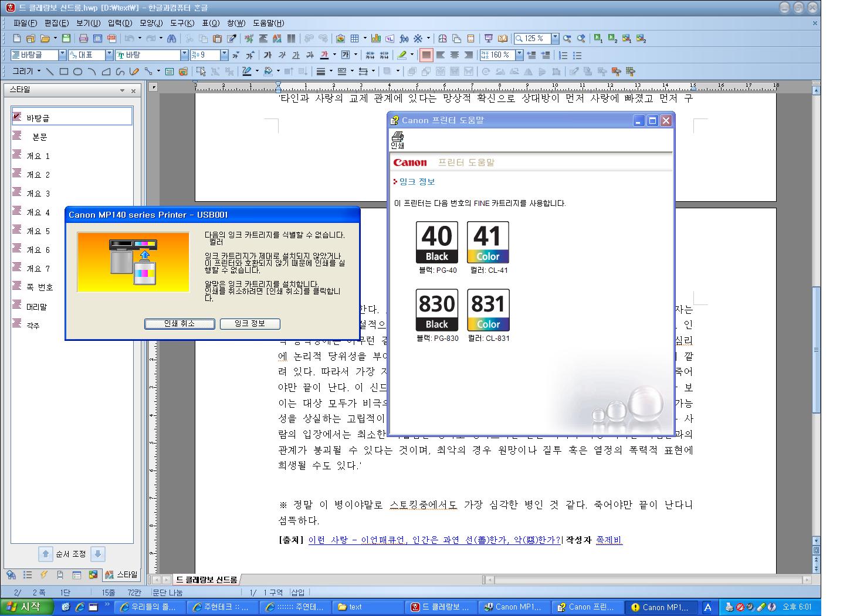Paste clipboard contents using the paste icon
The height and width of the screenshot is (616, 850).
point(218,39)
